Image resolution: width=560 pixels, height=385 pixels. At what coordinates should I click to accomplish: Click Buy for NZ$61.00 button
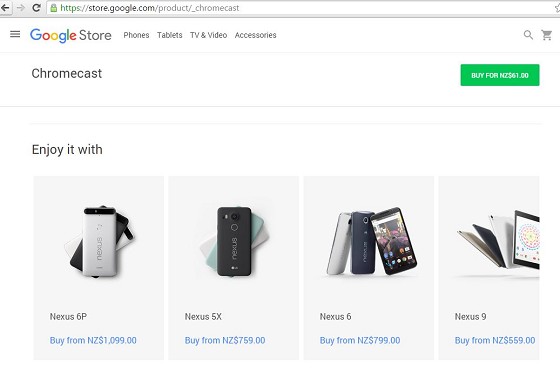500,75
